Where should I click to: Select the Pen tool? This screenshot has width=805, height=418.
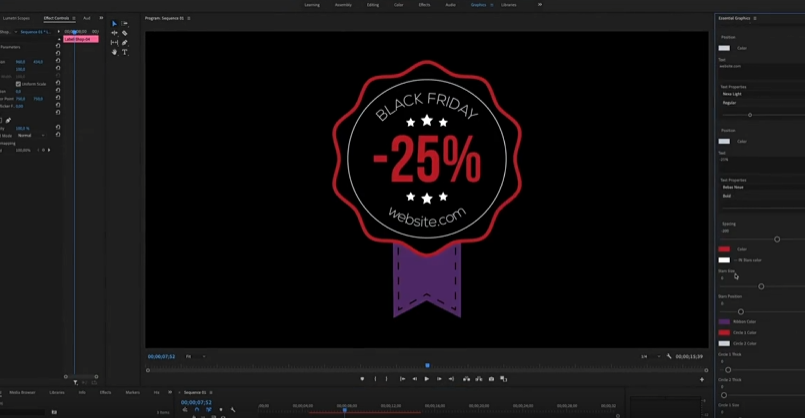[x=124, y=42]
